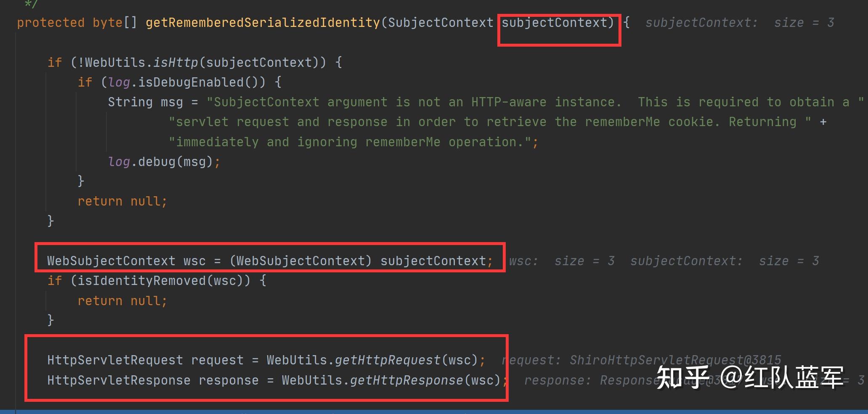
Task: Place cursor on String msg declaration
Action: tap(145, 102)
